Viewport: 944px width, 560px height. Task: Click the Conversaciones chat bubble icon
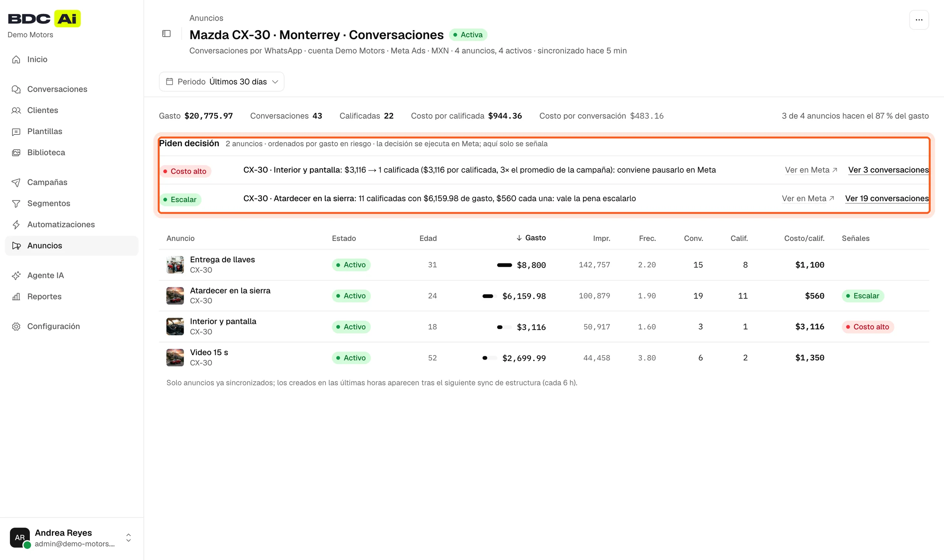pyautogui.click(x=16, y=90)
